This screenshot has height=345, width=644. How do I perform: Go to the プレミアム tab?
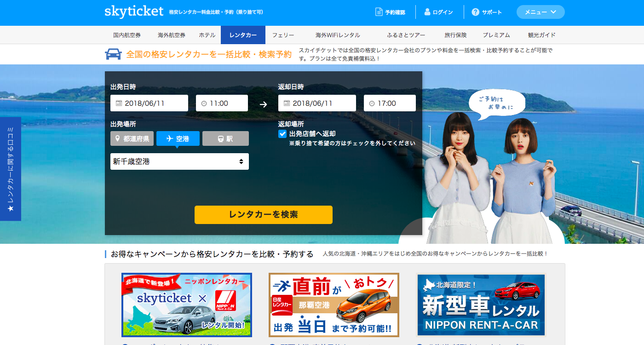coord(496,35)
